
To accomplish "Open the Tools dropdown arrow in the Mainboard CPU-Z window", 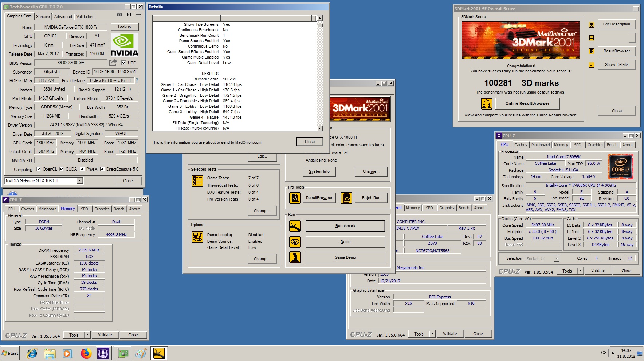I will click(x=432, y=334).
